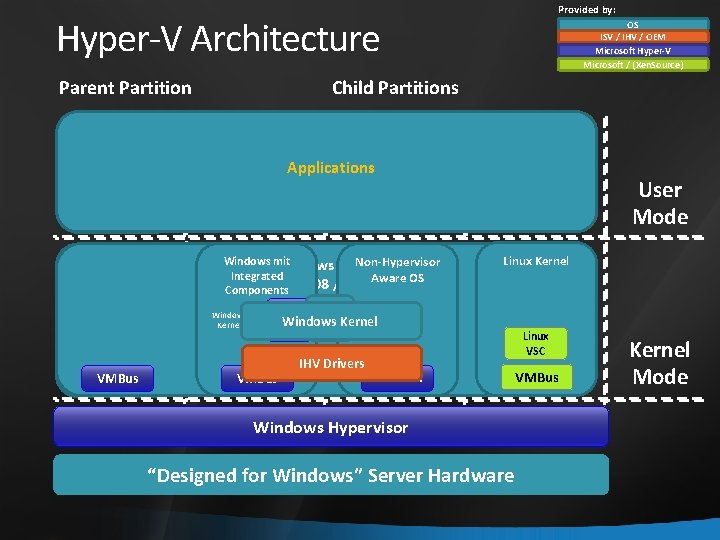Viewport: 720px width, 540px height.
Task: Select the Linux VSC green box
Action: (536, 343)
